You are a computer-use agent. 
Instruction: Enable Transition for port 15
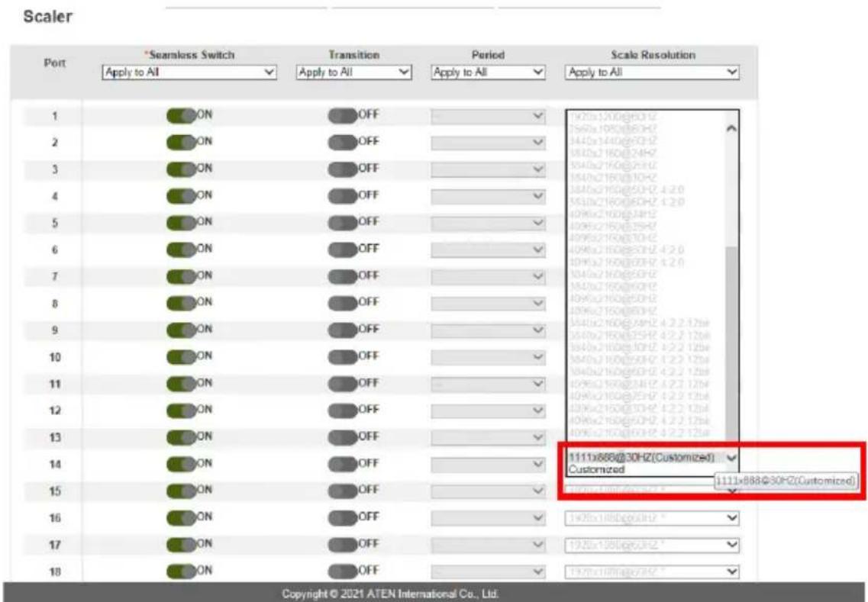coord(343,491)
